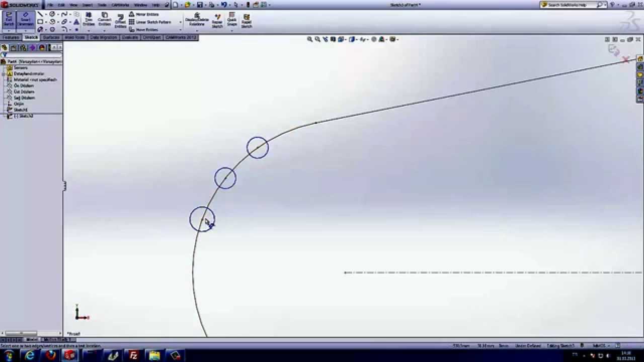Screen dimensions: 644x362
Task: Cancel sketch with red X corner icon
Action: 626,60
